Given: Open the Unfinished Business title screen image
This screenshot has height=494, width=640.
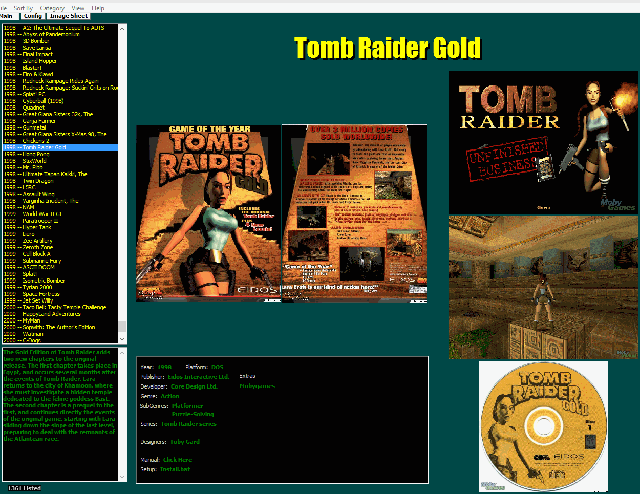Looking at the screenshot, I should click(543, 142).
